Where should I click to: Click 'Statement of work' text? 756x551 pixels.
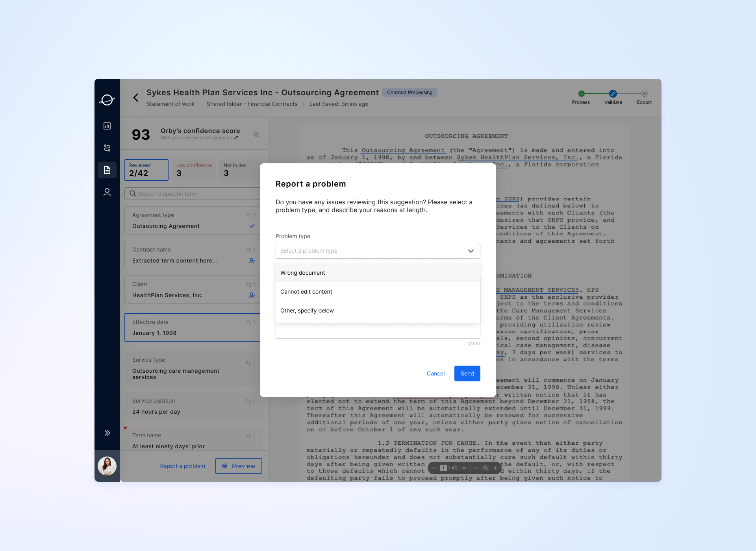click(x=170, y=104)
